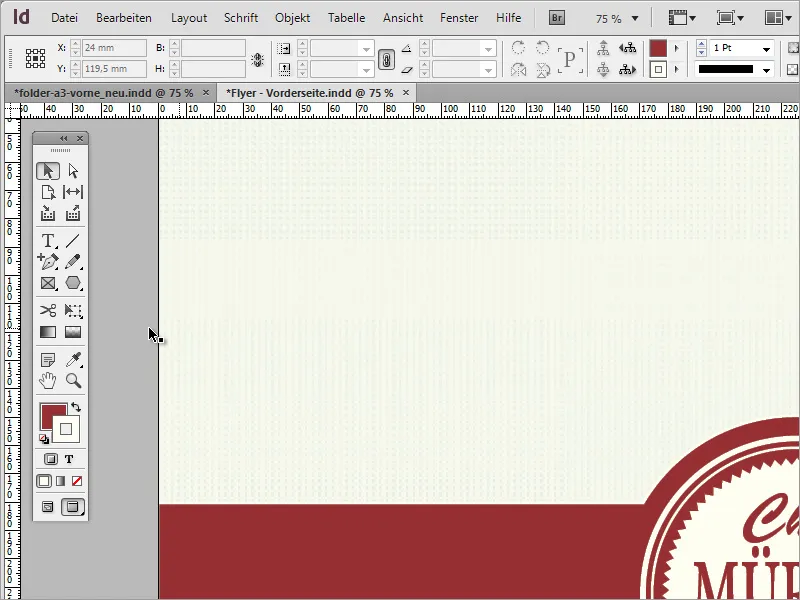Expand the stroke color flyout arrow
This screenshot has height=600, width=800.
pyautogui.click(x=677, y=69)
